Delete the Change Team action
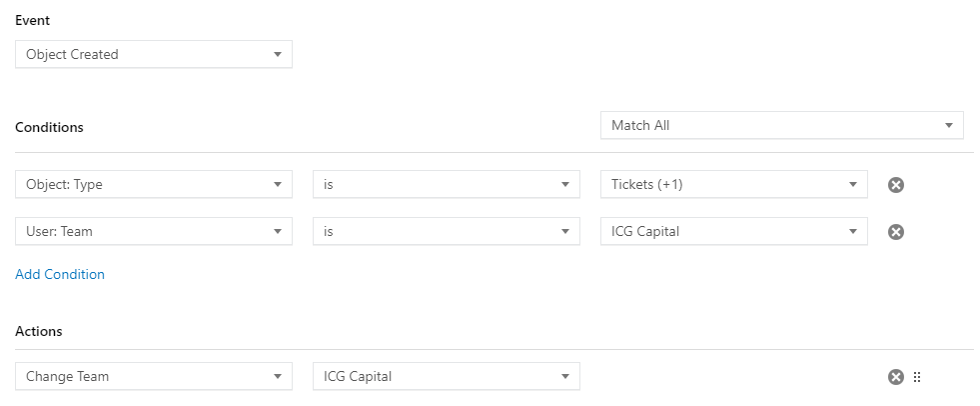Screen dimensions: 980x406 pyautogui.click(x=896, y=377)
